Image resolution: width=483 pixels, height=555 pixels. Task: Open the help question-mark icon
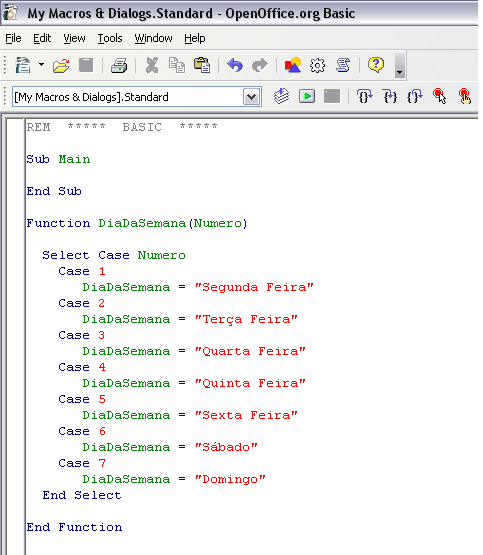click(x=376, y=65)
